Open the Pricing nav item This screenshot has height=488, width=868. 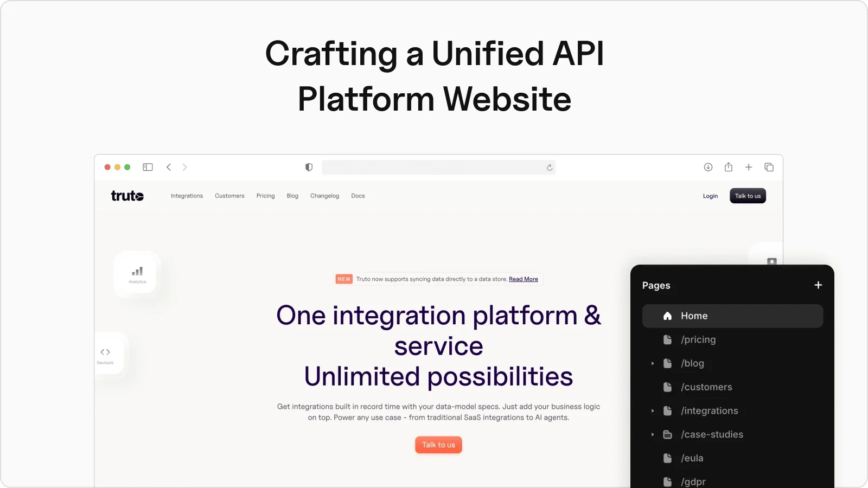[x=265, y=196]
